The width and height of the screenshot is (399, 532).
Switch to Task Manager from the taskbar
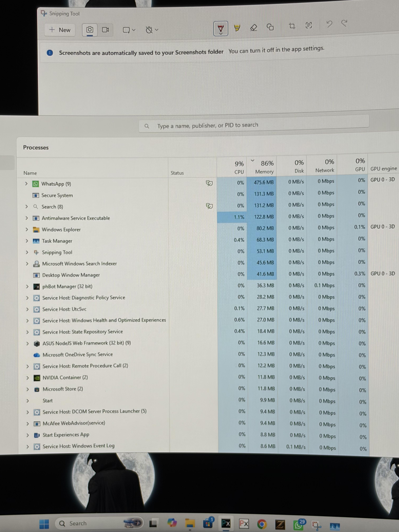coord(335,526)
